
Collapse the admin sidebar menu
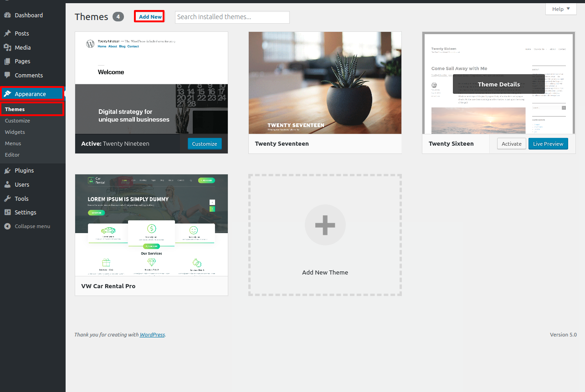click(x=27, y=226)
